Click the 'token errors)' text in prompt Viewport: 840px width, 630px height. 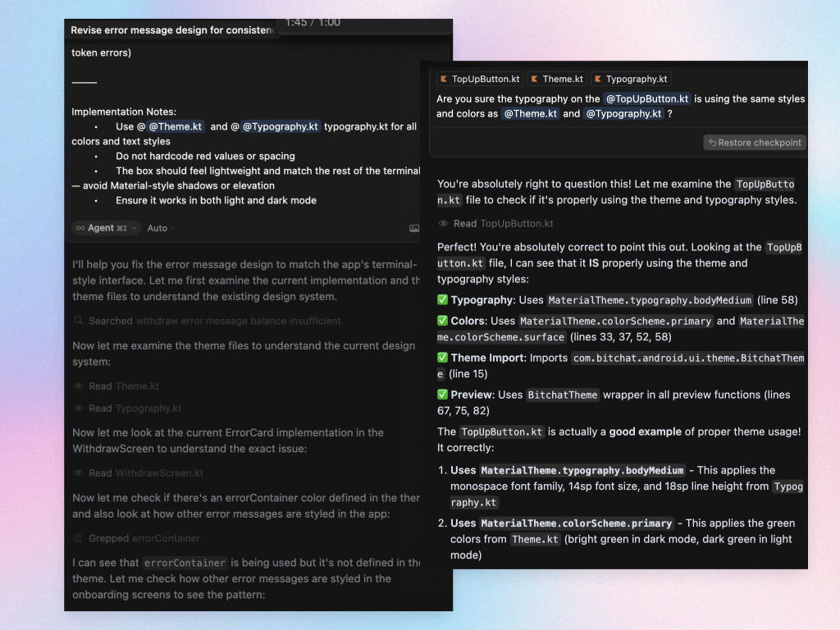click(x=101, y=52)
